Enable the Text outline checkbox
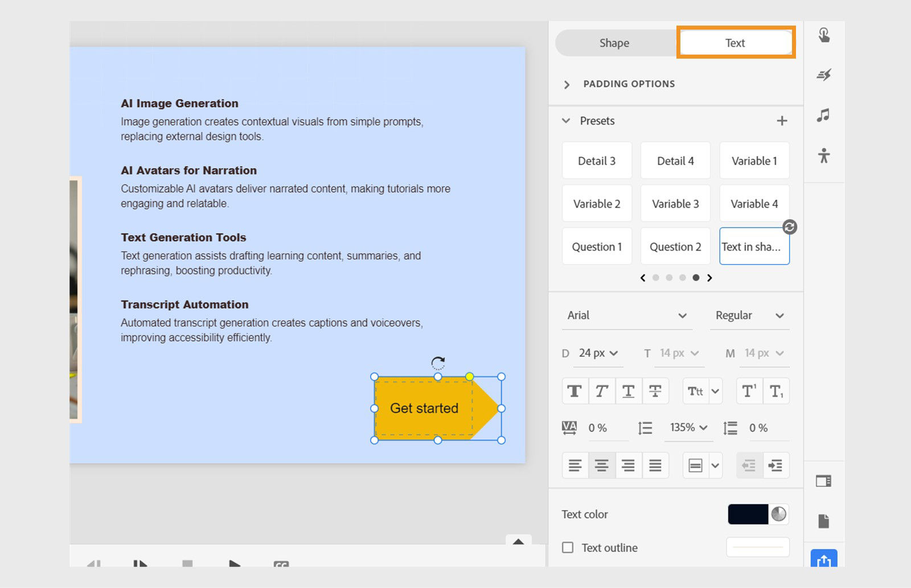Image resolution: width=911 pixels, height=588 pixels. [567, 548]
